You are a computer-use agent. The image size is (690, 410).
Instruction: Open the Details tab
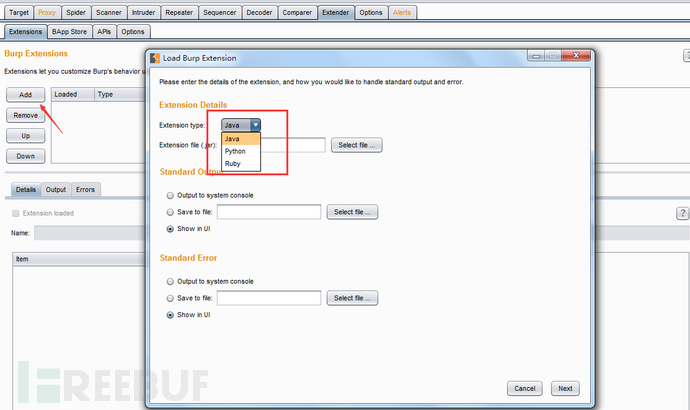tap(26, 190)
